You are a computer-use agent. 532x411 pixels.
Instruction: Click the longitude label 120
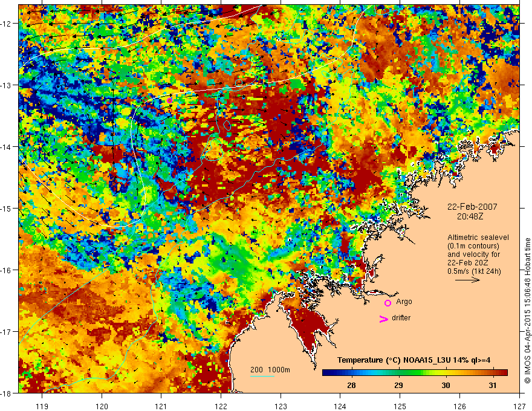click(x=102, y=406)
